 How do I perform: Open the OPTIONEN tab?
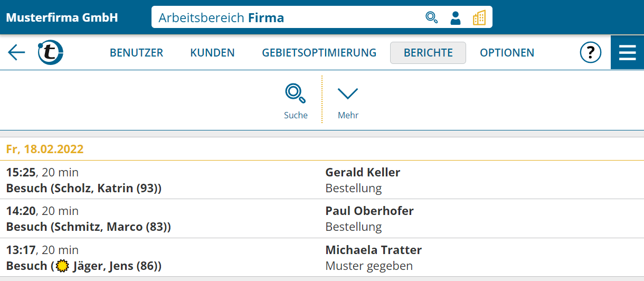507,53
